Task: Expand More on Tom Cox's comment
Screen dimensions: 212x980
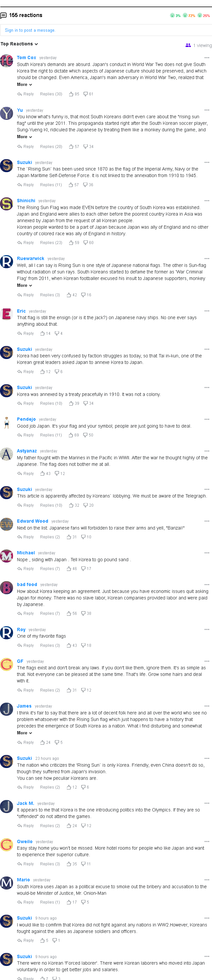Action: click(x=24, y=85)
